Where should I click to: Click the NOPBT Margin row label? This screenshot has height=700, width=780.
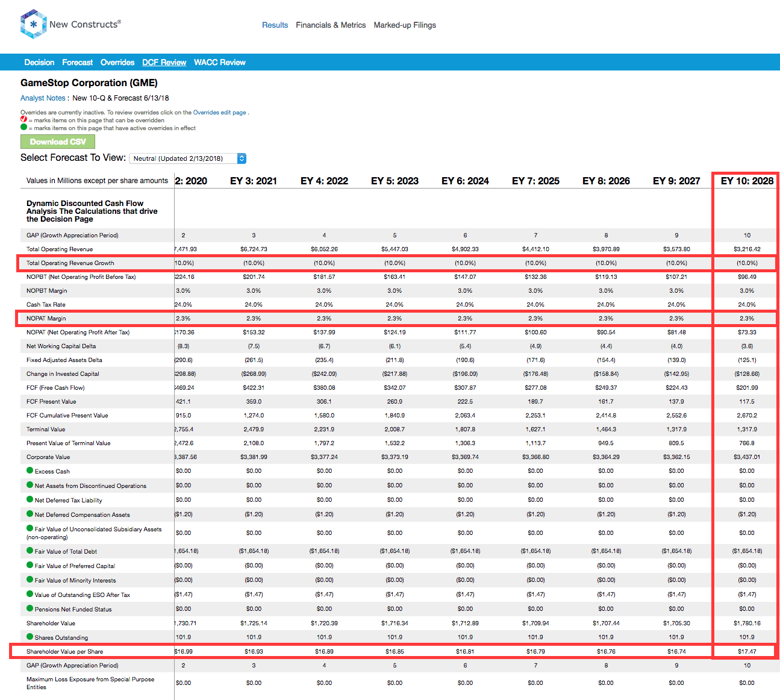click(47, 291)
